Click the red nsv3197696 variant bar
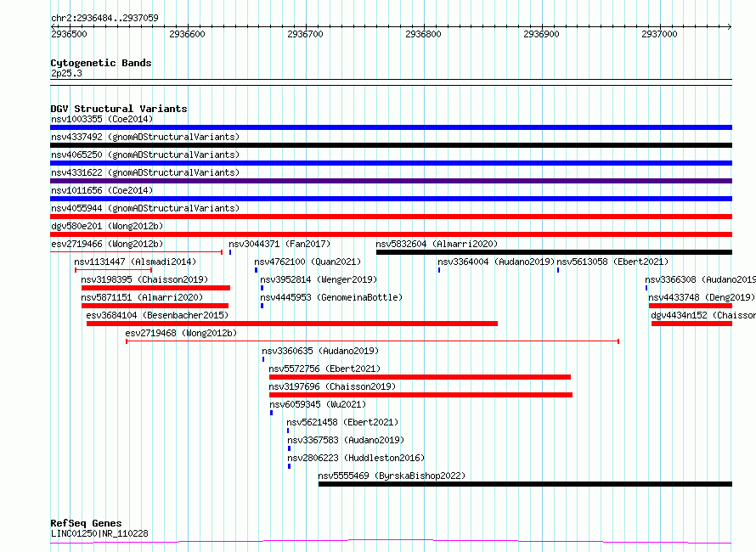The image size is (756, 552). 421,395
